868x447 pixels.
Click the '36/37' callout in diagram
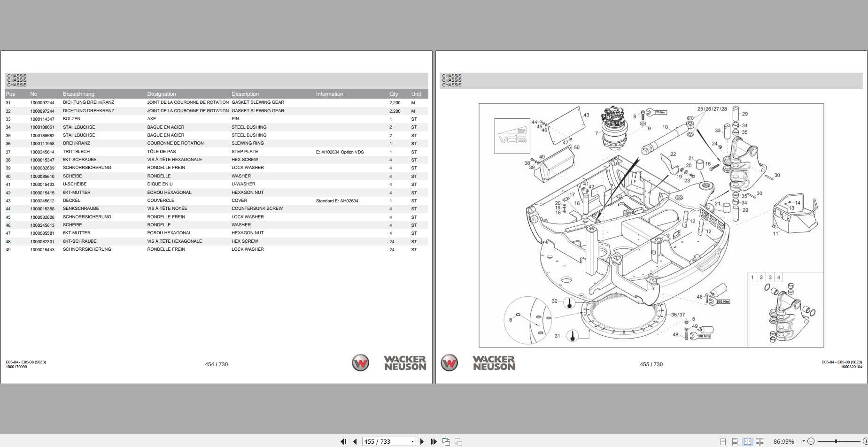pyautogui.click(x=678, y=315)
